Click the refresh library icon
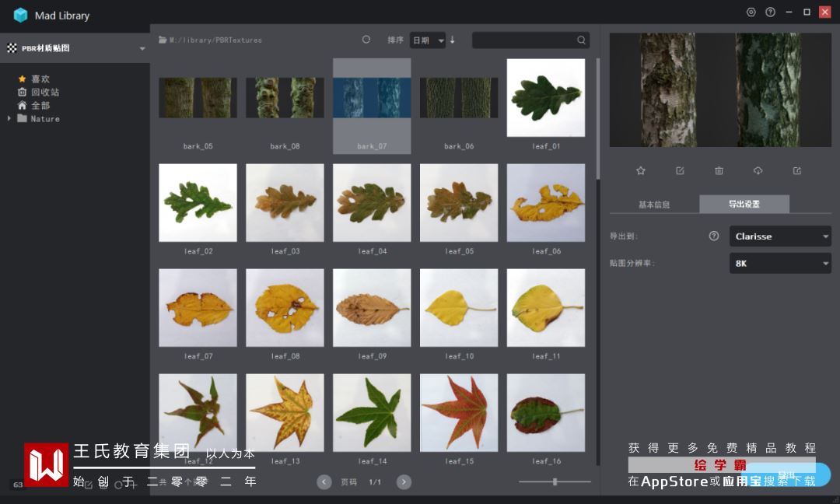 [x=366, y=40]
